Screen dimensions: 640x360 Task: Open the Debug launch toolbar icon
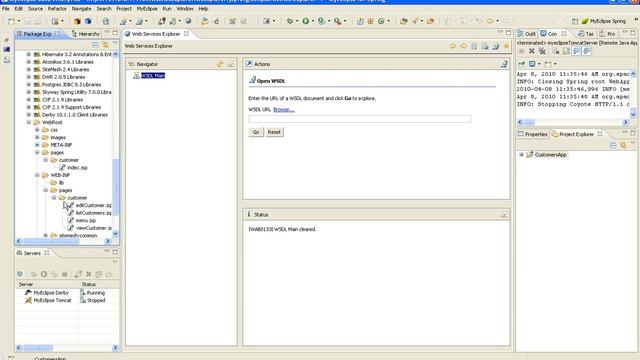coord(289,21)
